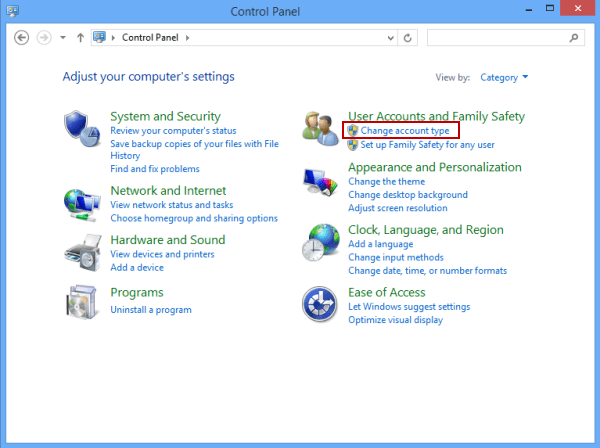
Task: Open Save backup copies with File History
Action: 194,150
